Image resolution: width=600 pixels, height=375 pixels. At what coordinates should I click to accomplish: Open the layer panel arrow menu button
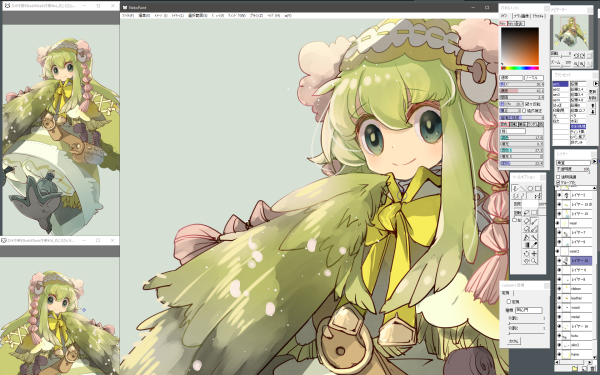595,161
